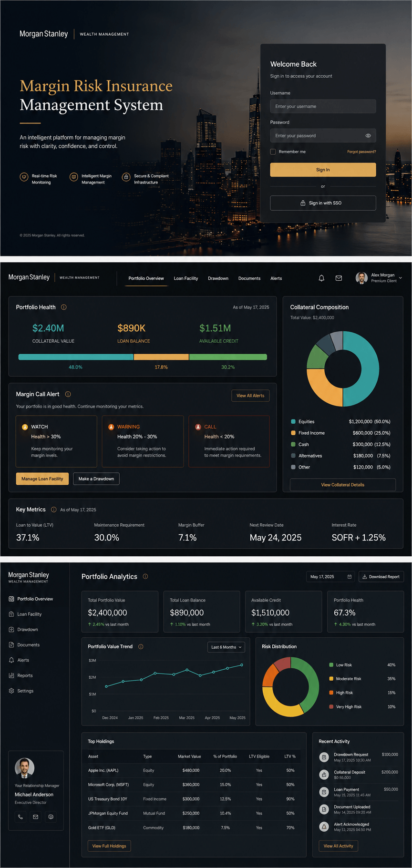Click the Make a Drawdown button
The image size is (412, 868).
96,479
